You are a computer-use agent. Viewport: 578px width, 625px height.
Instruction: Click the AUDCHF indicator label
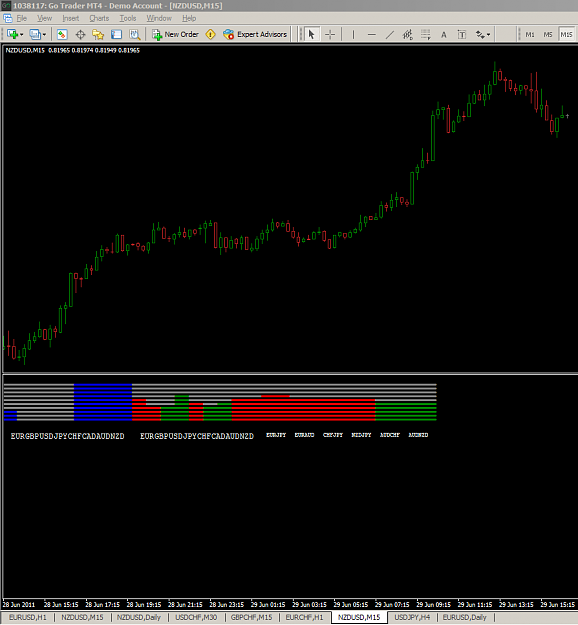coord(389,435)
